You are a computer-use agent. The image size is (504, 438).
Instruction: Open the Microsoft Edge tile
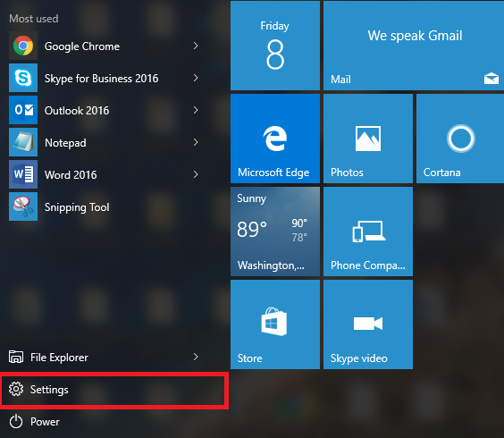coord(275,139)
